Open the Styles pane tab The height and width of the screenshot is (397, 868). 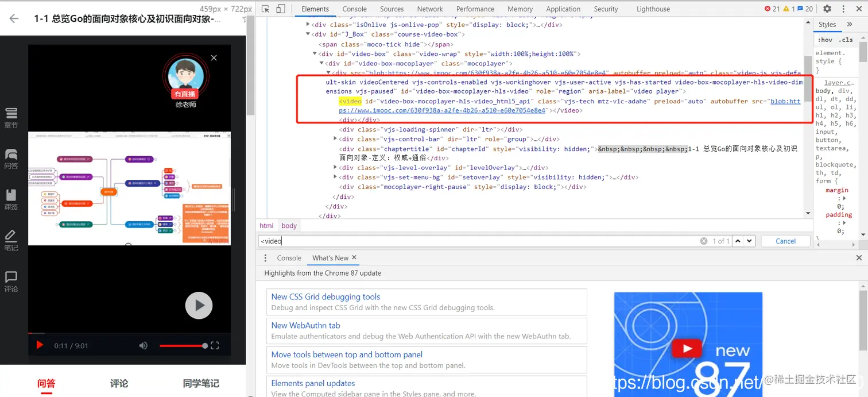827,24
